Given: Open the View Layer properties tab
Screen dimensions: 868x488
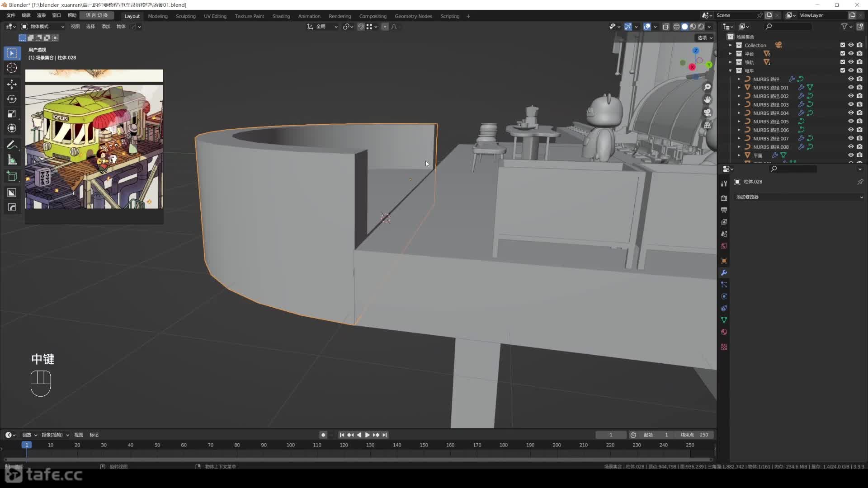Looking at the screenshot, I should [724, 222].
